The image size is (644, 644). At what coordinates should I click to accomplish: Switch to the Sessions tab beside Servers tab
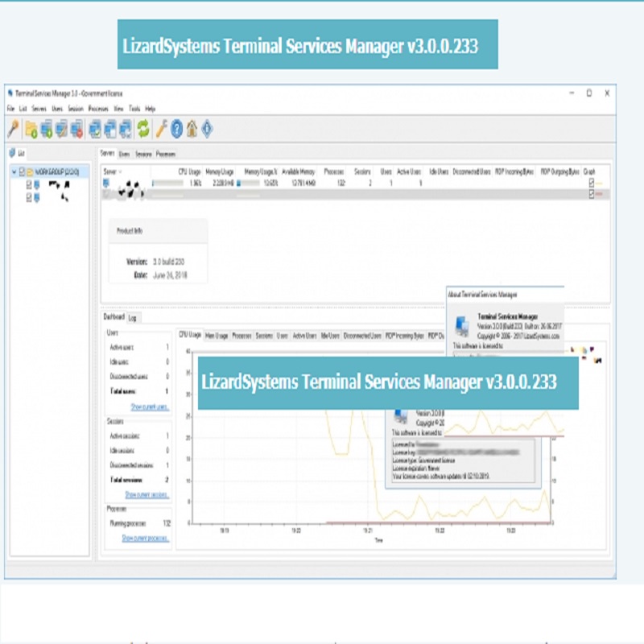point(143,154)
